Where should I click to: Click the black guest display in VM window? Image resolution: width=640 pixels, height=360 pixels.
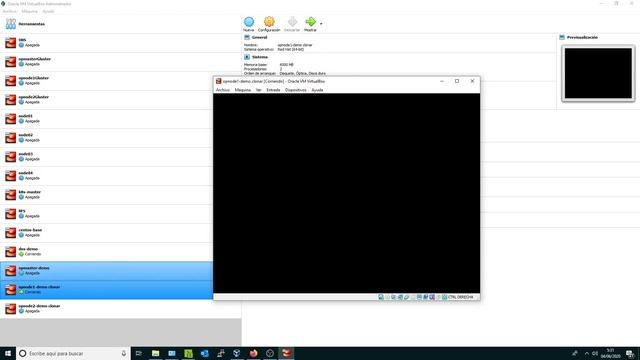tap(347, 193)
